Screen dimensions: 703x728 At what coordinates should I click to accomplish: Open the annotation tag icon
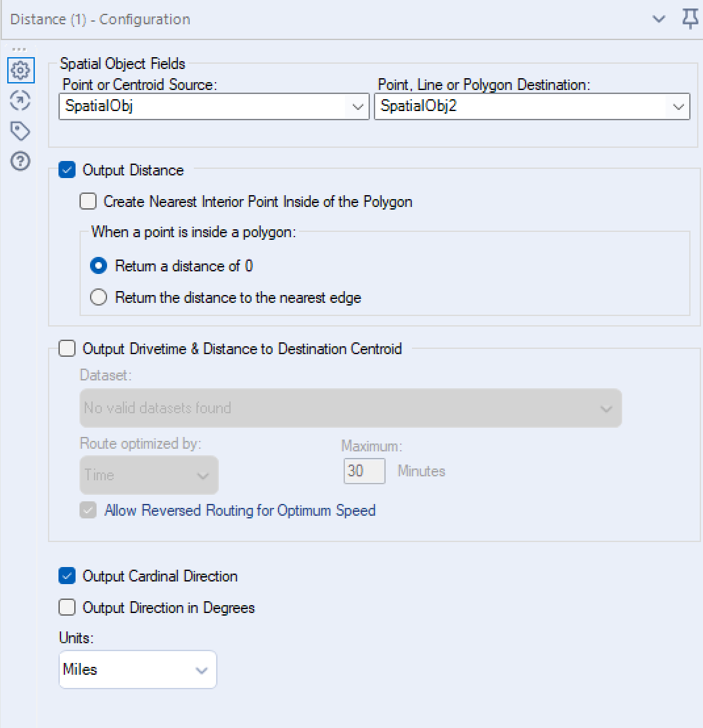[x=20, y=131]
